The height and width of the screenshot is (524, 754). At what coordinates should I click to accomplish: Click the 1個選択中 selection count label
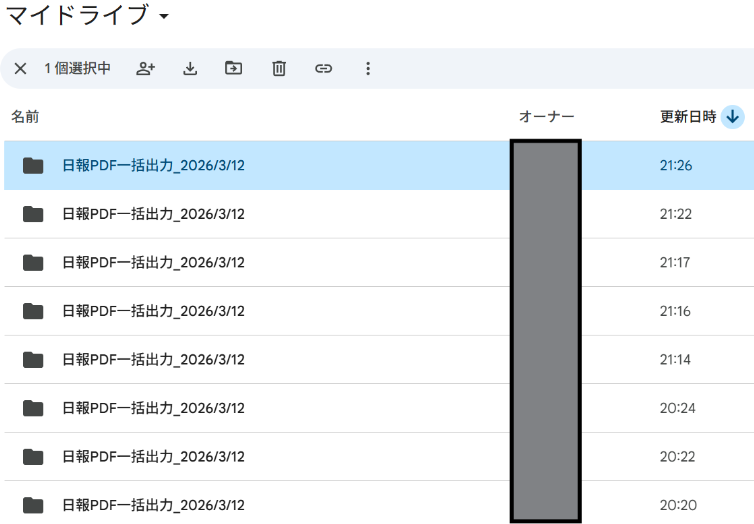click(77, 69)
